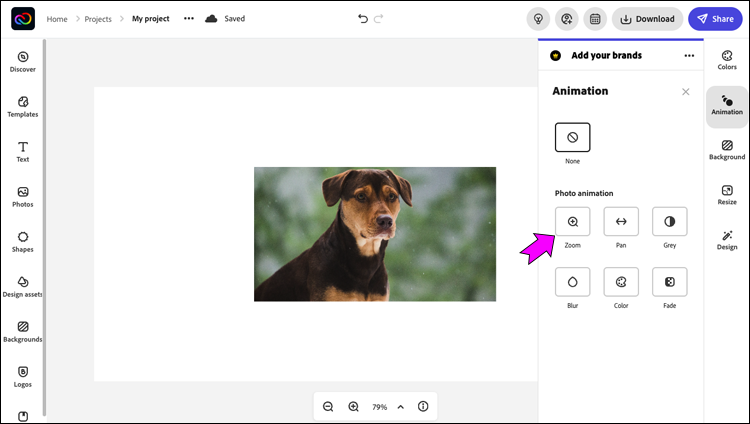Open the Resize panel

coord(727,195)
